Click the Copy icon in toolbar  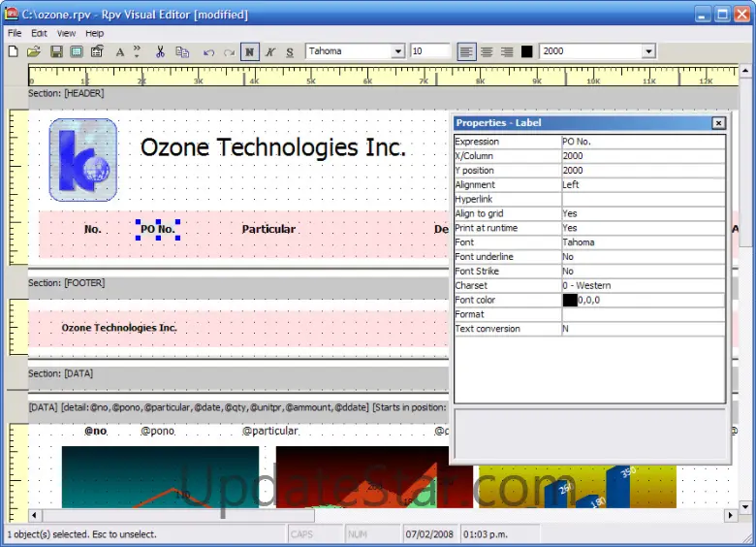tap(182, 51)
